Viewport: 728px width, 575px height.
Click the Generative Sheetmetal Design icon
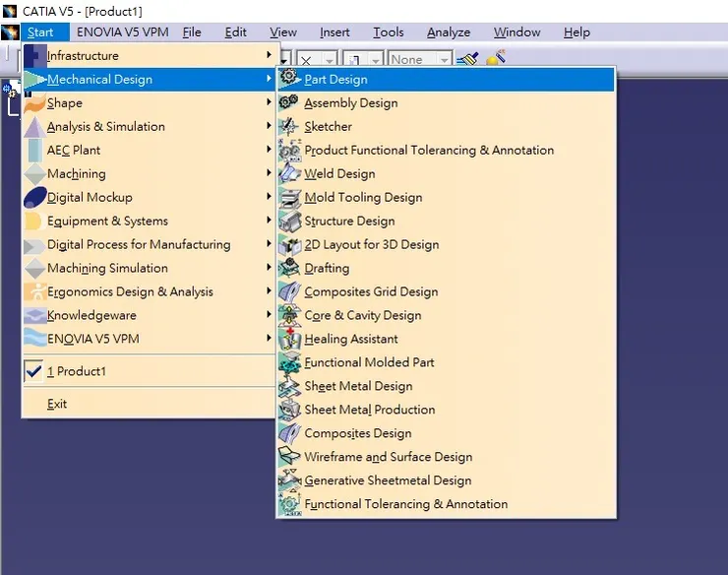coord(289,480)
